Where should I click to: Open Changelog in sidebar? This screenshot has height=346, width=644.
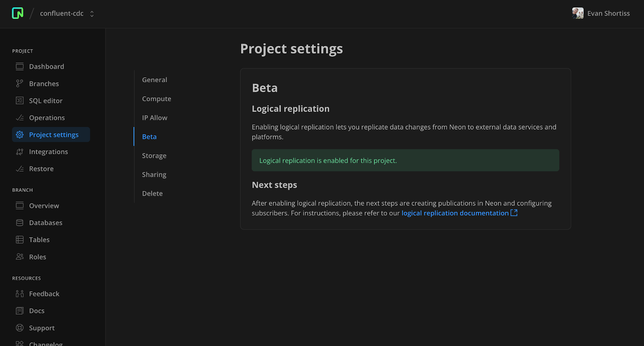pos(45,344)
